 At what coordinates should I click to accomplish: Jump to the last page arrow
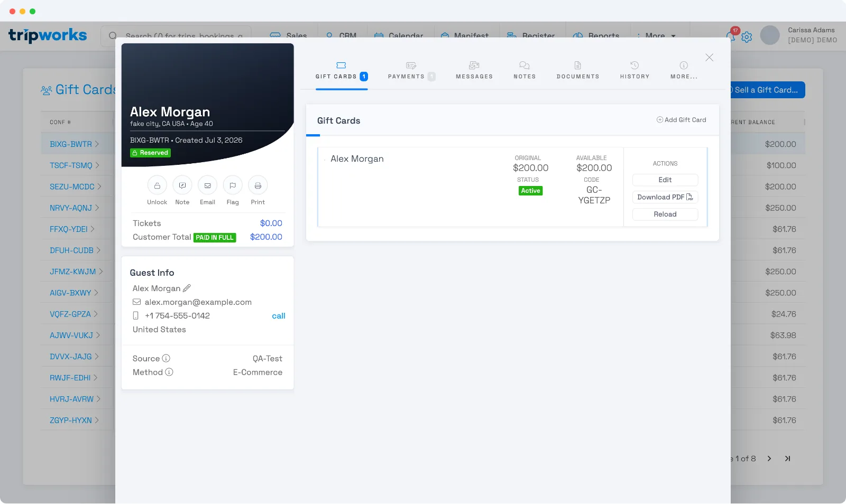(x=788, y=459)
